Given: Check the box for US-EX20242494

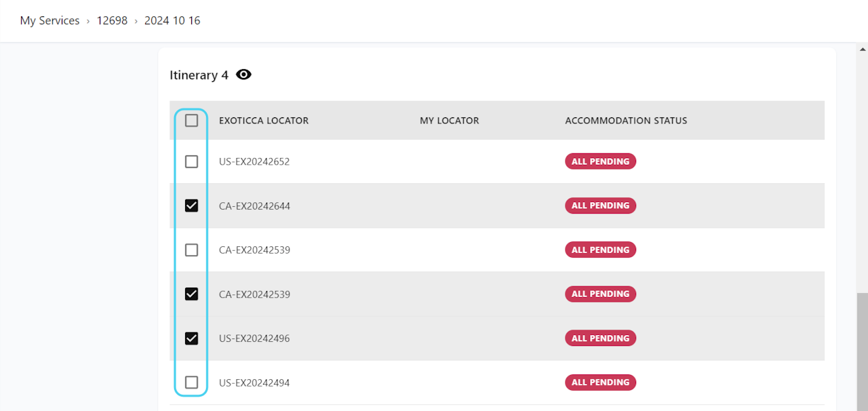Looking at the screenshot, I should (x=192, y=383).
